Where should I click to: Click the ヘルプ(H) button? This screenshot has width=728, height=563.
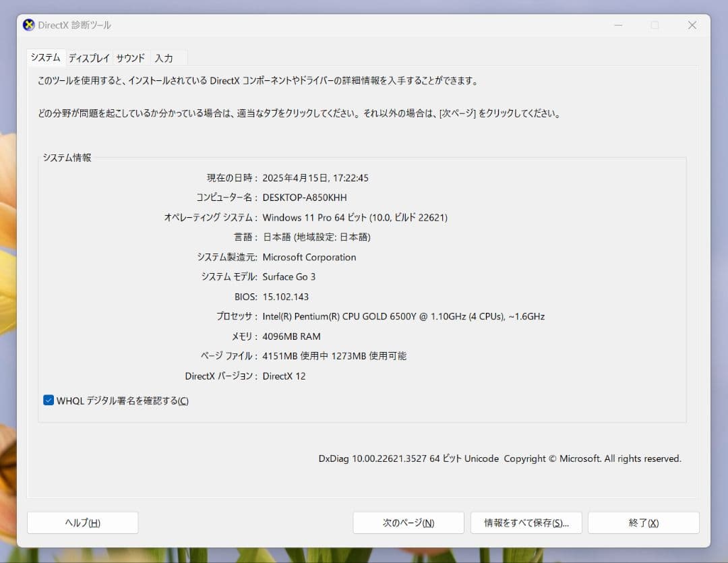(x=83, y=523)
